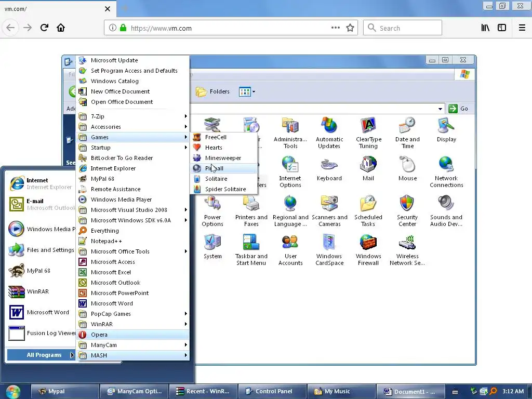The height and width of the screenshot is (399, 532).
Task: Open Keyboard settings icon
Action: click(329, 169)
